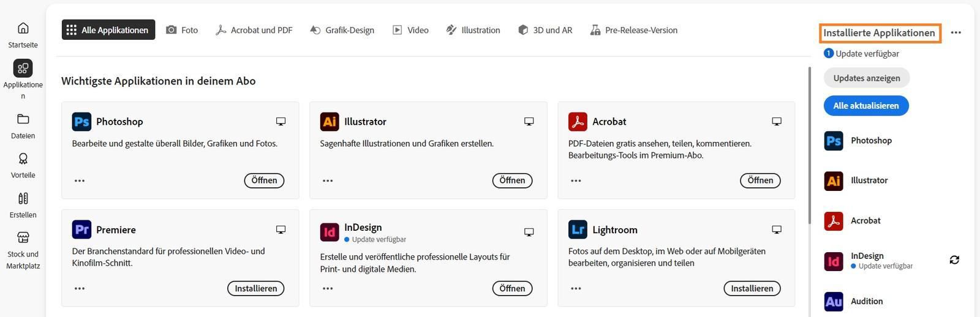Open Stock und Marktplatz icon
The width and height of the screenshot is (980, 317).
23,237
